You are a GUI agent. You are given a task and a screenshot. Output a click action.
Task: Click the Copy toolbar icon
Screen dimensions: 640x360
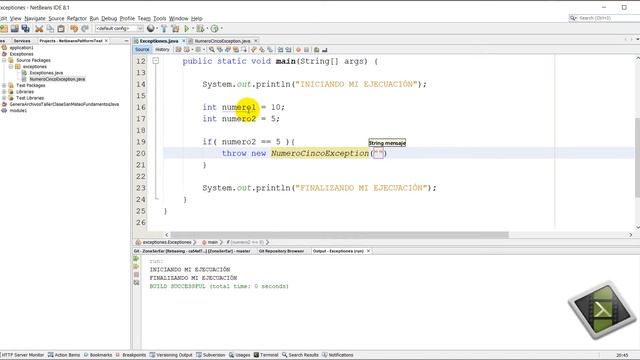[x=50, y=29]
